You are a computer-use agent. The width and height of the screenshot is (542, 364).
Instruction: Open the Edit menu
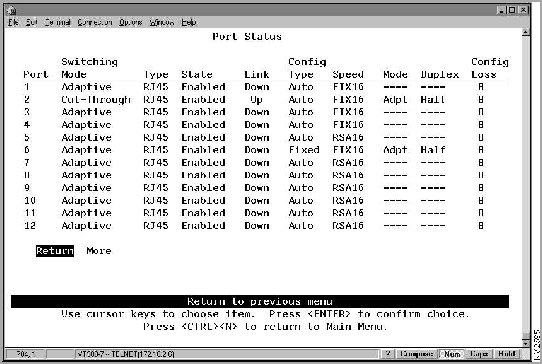(x=31, y=22)
